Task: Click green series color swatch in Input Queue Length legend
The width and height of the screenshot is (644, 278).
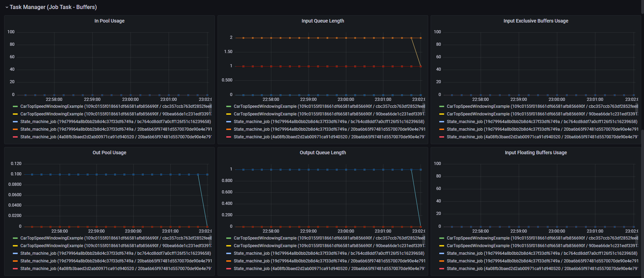Action: [x=229, y=106]
